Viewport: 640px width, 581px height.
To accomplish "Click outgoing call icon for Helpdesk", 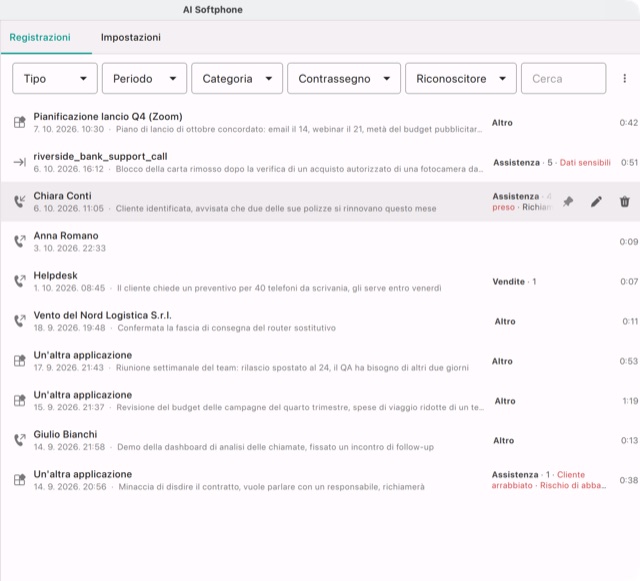I will [20, 281].
